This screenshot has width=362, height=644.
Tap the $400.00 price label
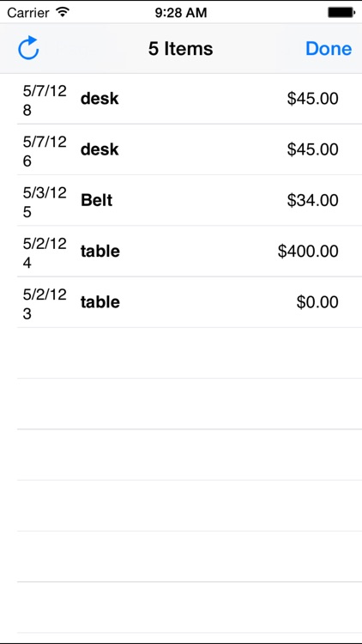(308, 251)
